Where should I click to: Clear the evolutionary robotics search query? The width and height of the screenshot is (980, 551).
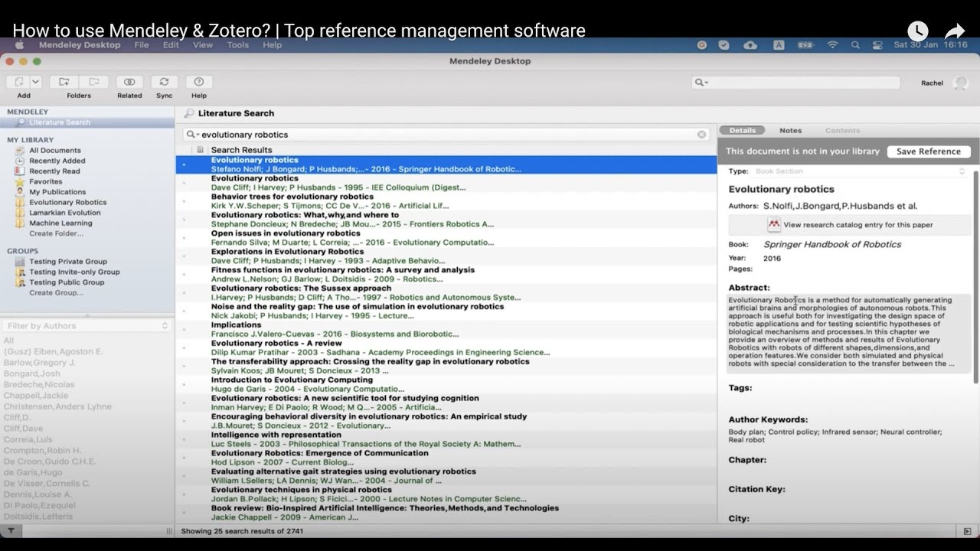click(x=701, y=135)
